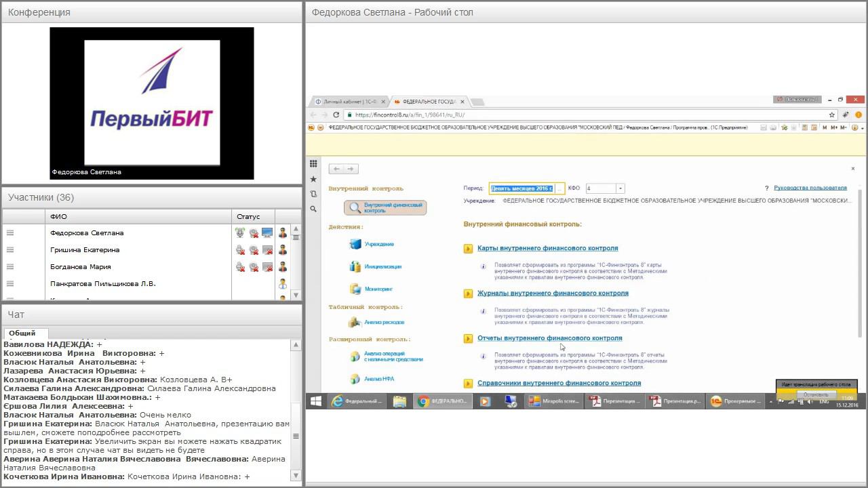This screenshot has width=868, height=488.
Task: Open Внутренний финансовый контроль section button
Action: tap(385, 207)
